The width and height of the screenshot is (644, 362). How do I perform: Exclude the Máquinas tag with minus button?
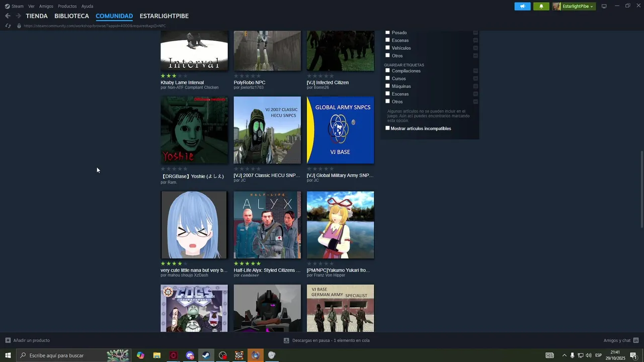tap(475, 86)
